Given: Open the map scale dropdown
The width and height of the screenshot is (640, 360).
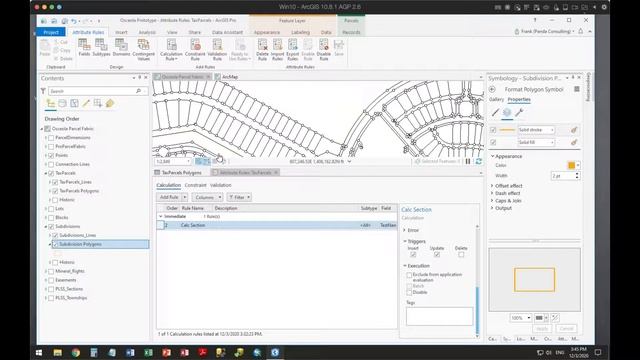Looking at the screenshot, I should tap(188, 162).
